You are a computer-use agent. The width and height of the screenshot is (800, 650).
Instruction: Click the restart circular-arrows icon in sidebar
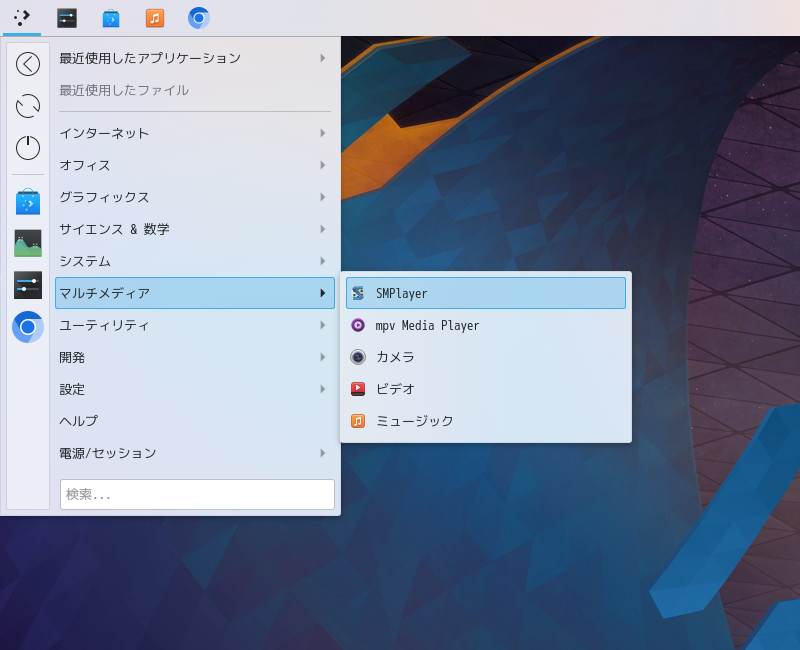tap(28, 106)
